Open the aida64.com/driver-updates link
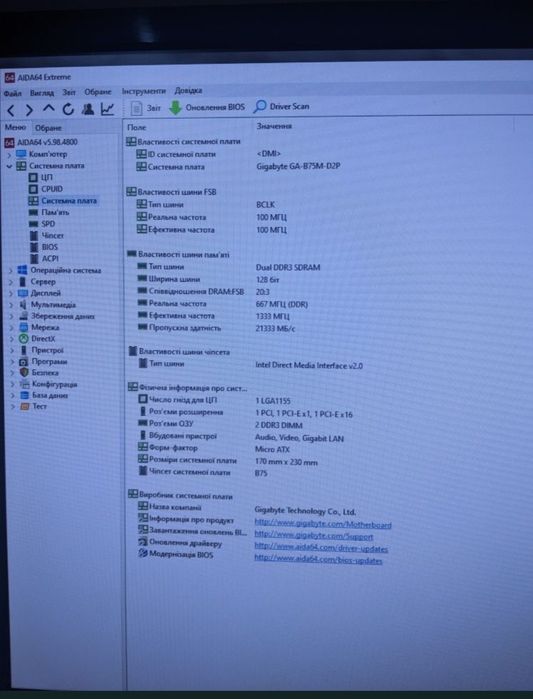This screenshot has height=699, width=533. tap(321, 548)
